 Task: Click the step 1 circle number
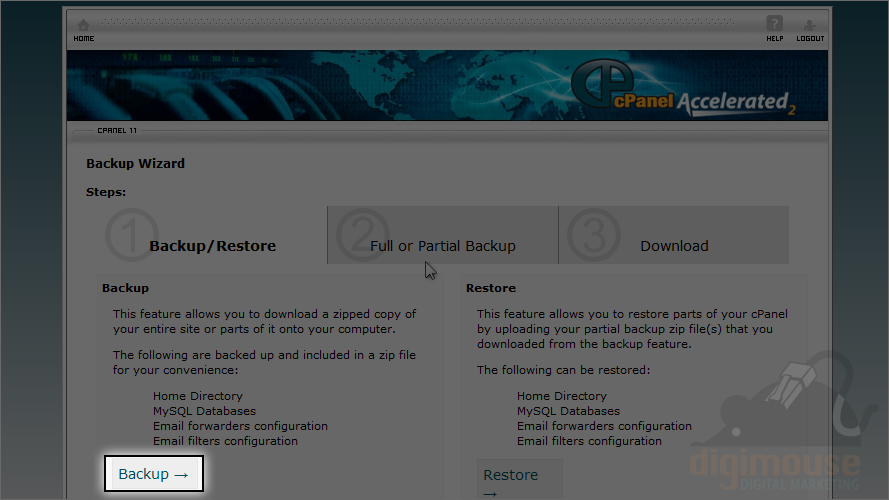pos(132,235)
